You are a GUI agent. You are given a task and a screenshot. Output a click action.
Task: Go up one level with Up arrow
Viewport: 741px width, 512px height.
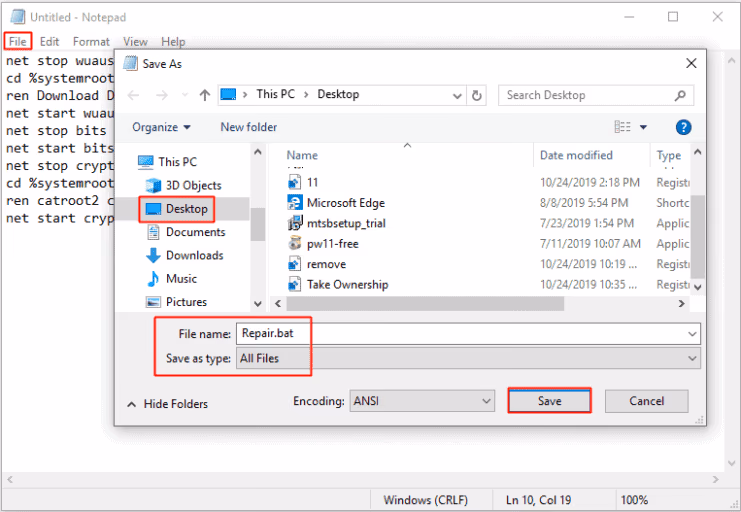click(x=204, y=95)
